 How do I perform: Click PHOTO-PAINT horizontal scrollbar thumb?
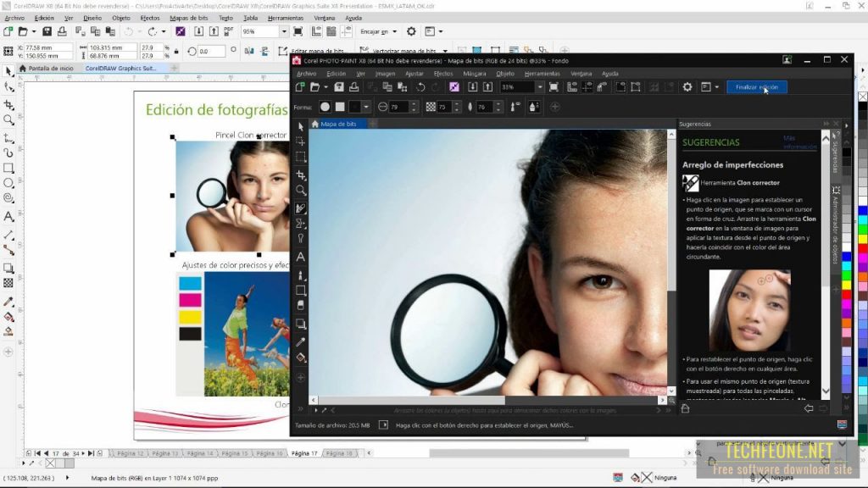click(x=411, y=400)
